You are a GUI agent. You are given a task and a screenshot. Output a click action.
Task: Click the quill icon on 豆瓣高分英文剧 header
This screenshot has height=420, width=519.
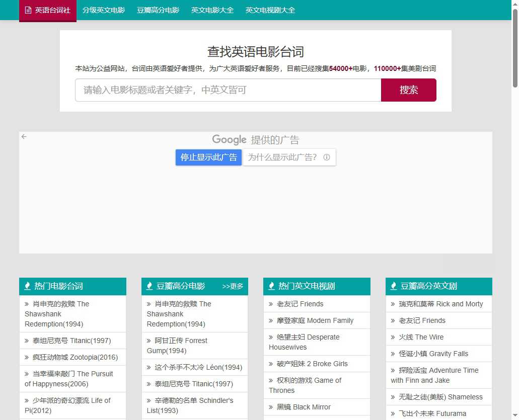393,286
